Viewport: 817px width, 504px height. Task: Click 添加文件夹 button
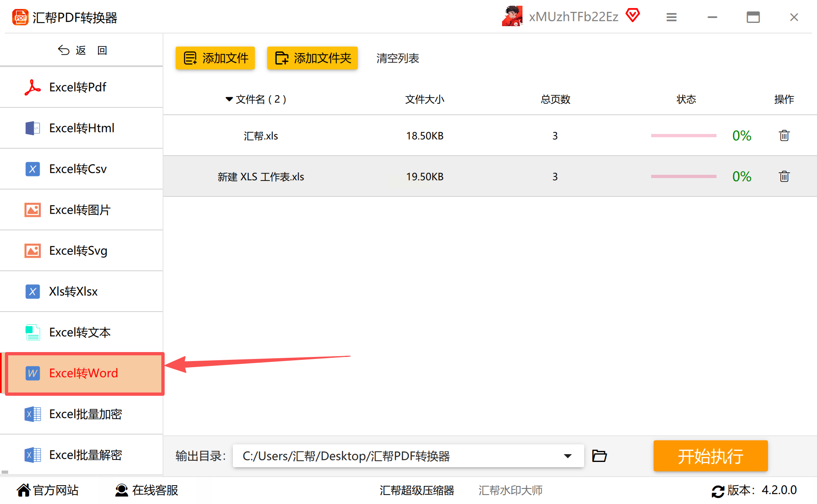313,58
